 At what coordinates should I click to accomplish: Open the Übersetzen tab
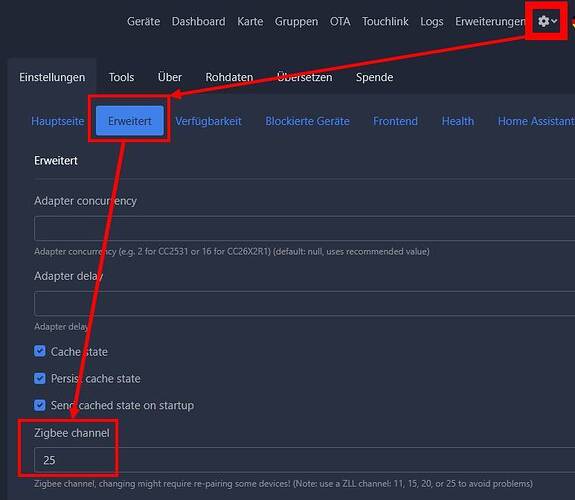click(x=304, y=77)
